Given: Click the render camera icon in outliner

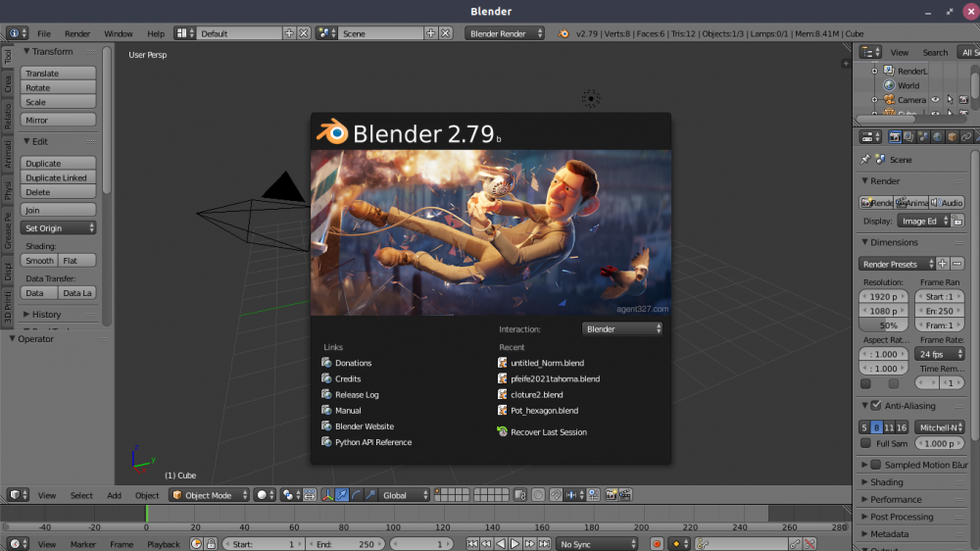Looking at the screenshot, I should pos(963,100).
